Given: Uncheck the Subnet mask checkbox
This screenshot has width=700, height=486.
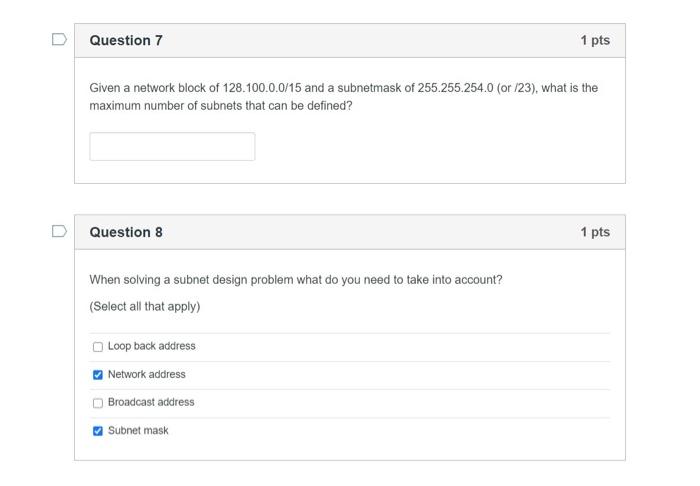Looking at the screenshot, I should 98,431.
